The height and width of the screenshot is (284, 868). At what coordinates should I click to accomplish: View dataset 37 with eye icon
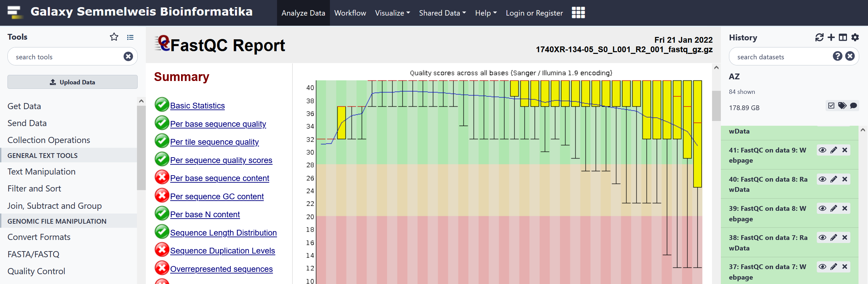pyautogui.click(x=822, y=267)
